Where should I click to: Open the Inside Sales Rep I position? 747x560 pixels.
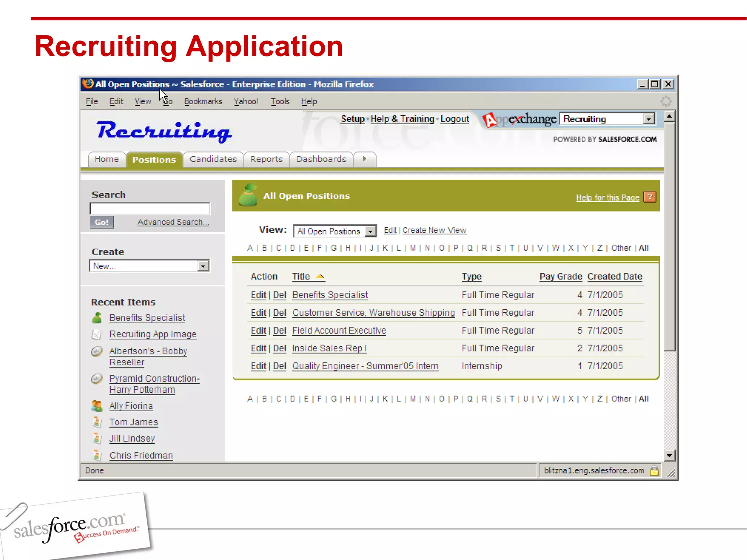coord(329,348)
